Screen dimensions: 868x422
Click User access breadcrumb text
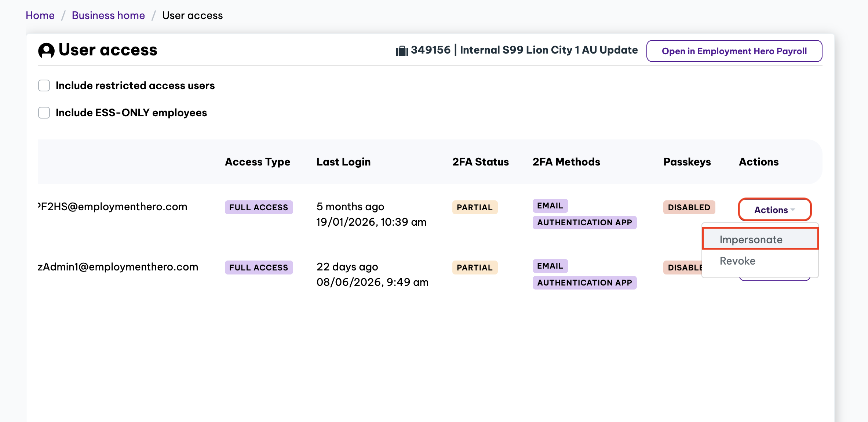pyautogui.click(x=193, y=15)
